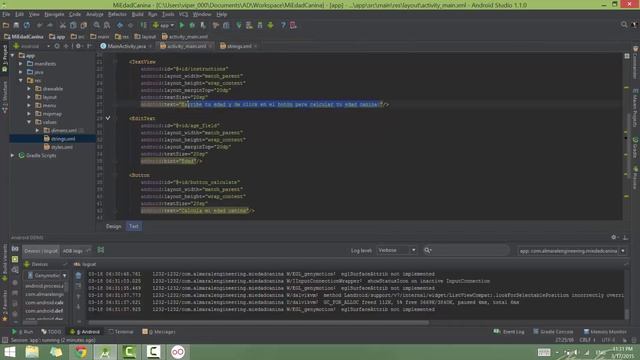
Task: Select styles.xml in project tree
Action: [x=59, y=147]
